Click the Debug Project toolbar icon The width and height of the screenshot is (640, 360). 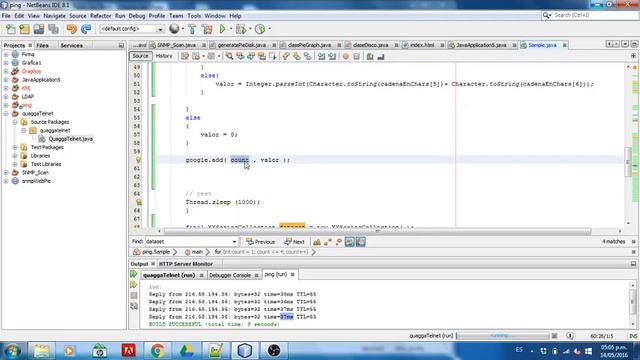coord(240,29)
